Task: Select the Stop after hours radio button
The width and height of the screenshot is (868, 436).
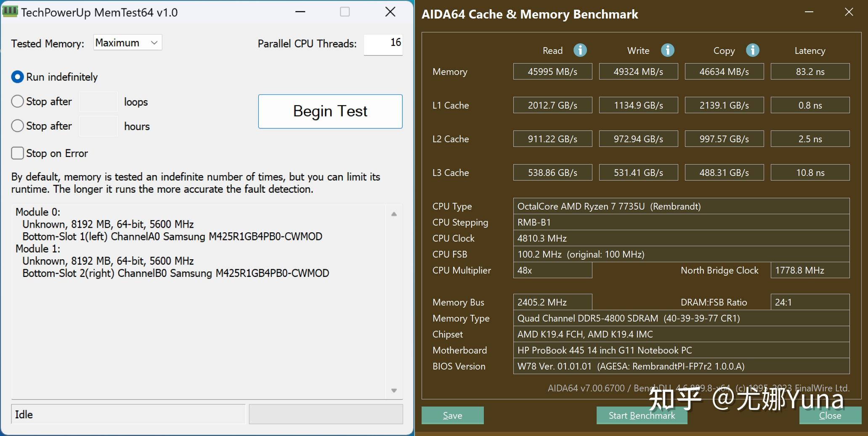Action: (x=17, y=126)
